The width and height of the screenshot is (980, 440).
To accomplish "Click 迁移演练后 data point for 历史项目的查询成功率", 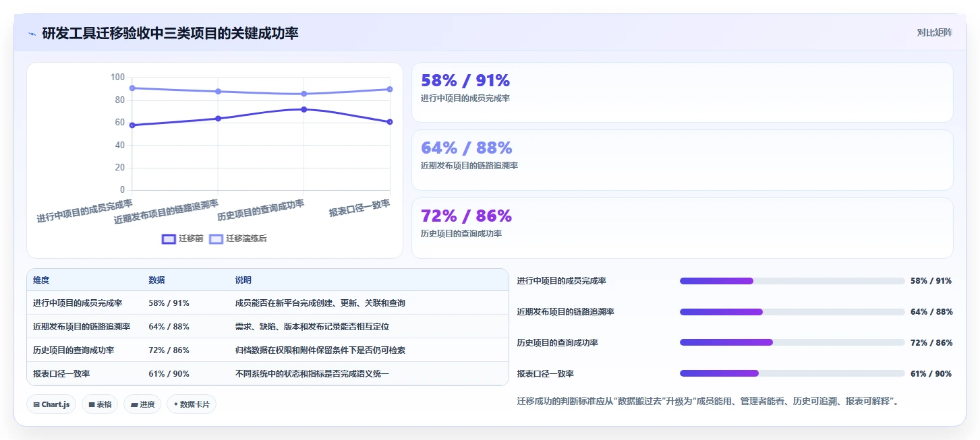I will [x=304, y=94].
